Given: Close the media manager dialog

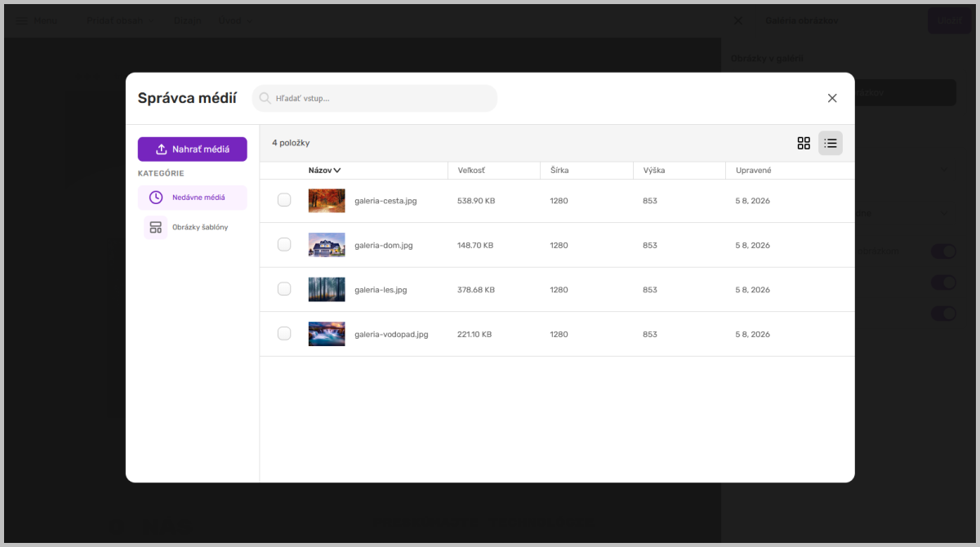Looking at the screenshot, I should pos(832,98).
